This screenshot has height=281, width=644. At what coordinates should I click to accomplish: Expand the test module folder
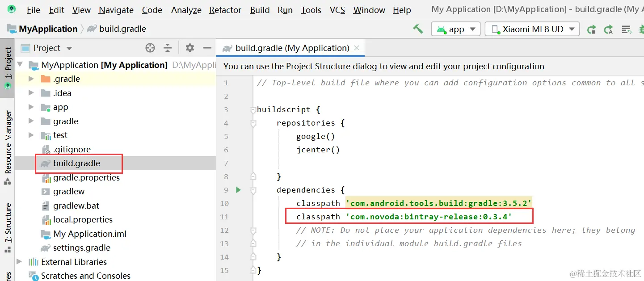tap(31, 135)
